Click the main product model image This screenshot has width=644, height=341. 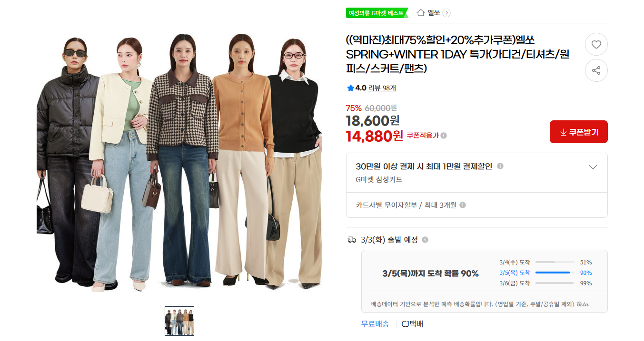179,161
